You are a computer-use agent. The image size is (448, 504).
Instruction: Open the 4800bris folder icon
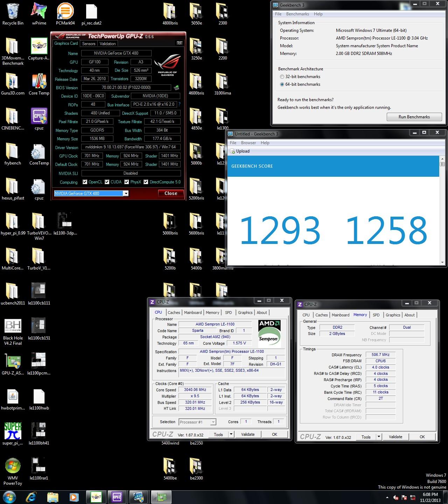170,11
